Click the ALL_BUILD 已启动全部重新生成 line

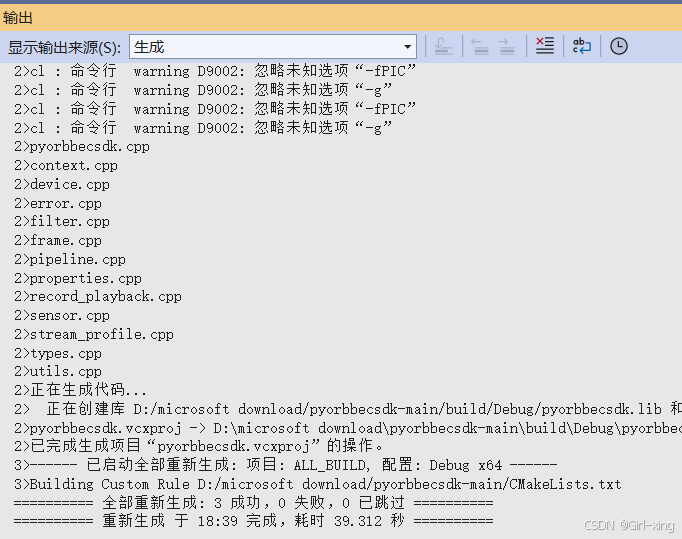[285, 465]
